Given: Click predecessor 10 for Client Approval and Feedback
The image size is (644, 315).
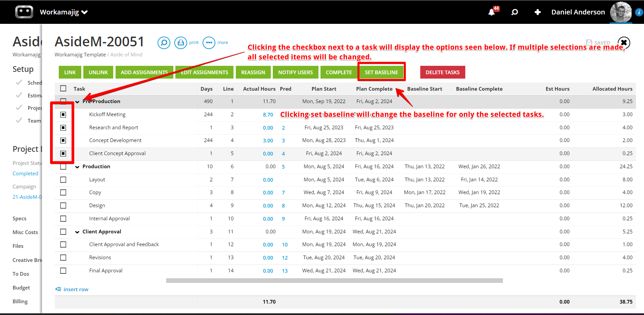Looking at the screenshot, I should tap(285, 244).
